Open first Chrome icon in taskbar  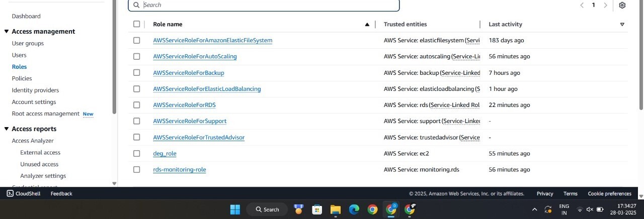[373, 209]
